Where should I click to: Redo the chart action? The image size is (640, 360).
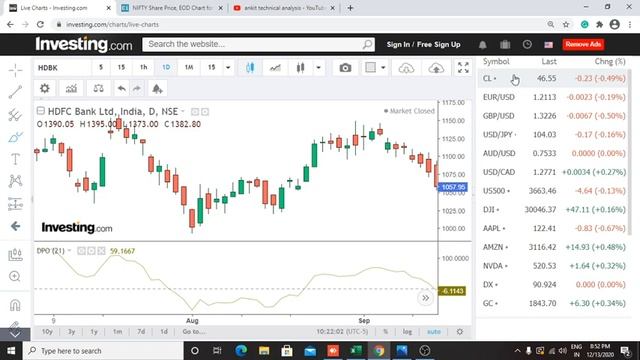pyautogui.click(x=137, y=89)
